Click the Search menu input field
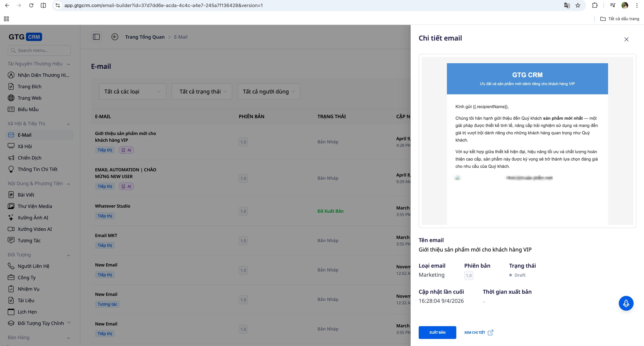The height and width of the screenshot is (346, 644). [39, 50]
